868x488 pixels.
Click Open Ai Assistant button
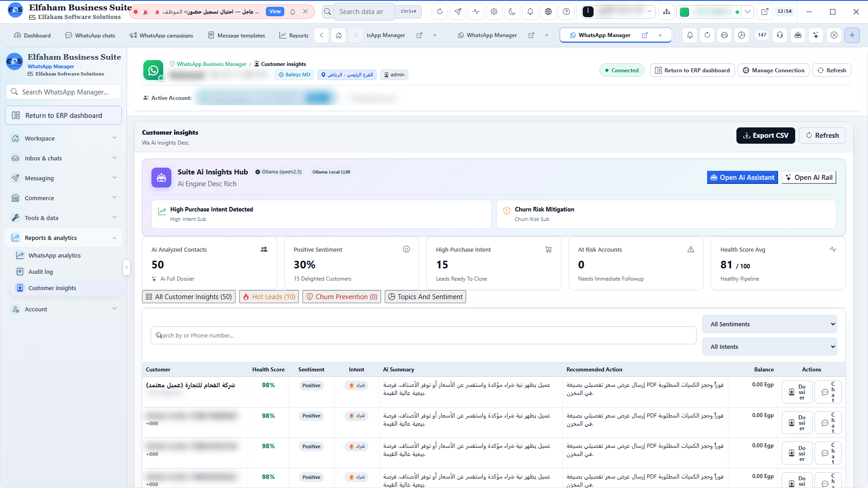click(x=742, y=178)
